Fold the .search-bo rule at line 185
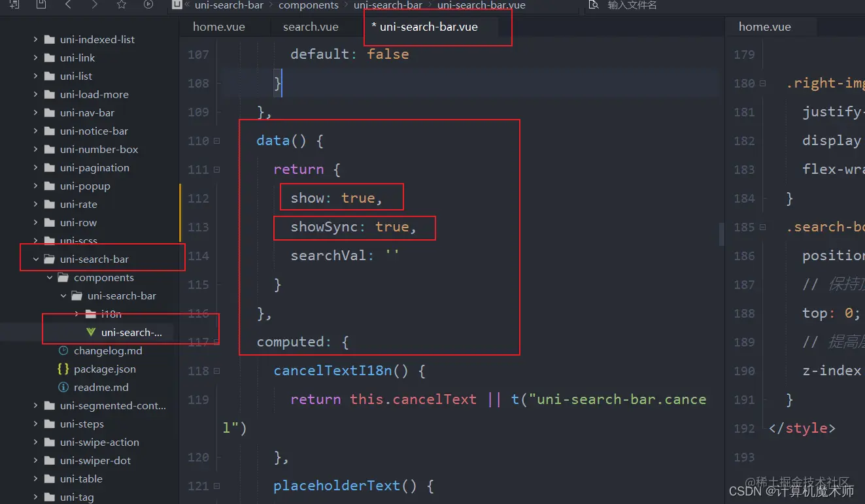This screenshot has width=865, height=504. pyautogui.click(x=762, y=227)
